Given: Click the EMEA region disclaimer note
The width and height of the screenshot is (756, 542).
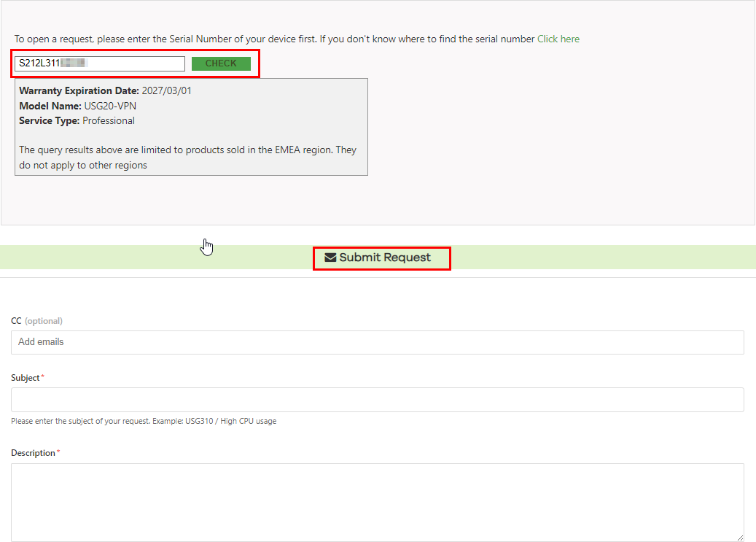Looking at the screenshot, I should [187, 158].
